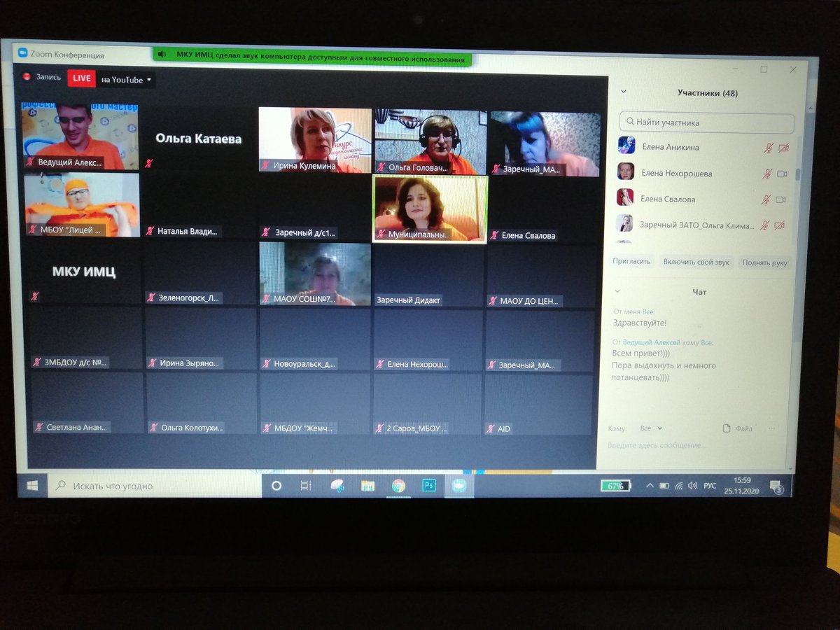Click the Elena Nekhorosheva muted microphone icon
Image resolution: width=840 pixels, height=630 pixels.
point(767,174)
